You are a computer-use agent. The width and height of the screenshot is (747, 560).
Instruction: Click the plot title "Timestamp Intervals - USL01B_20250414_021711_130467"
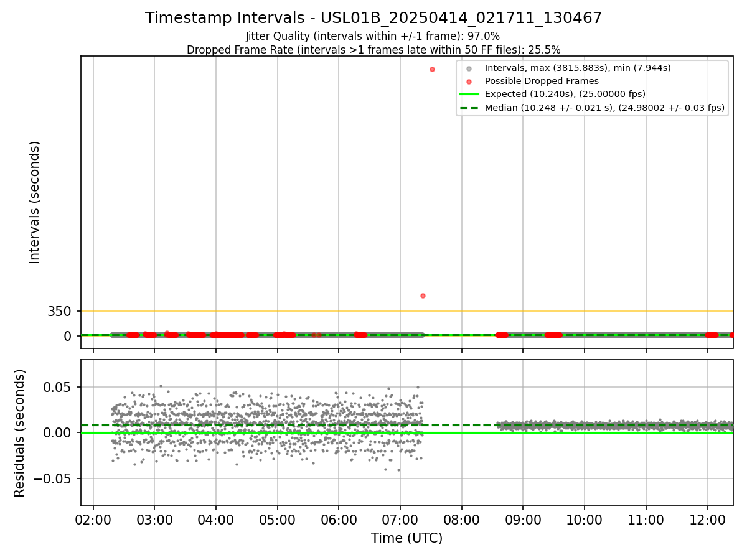[374, 18]
